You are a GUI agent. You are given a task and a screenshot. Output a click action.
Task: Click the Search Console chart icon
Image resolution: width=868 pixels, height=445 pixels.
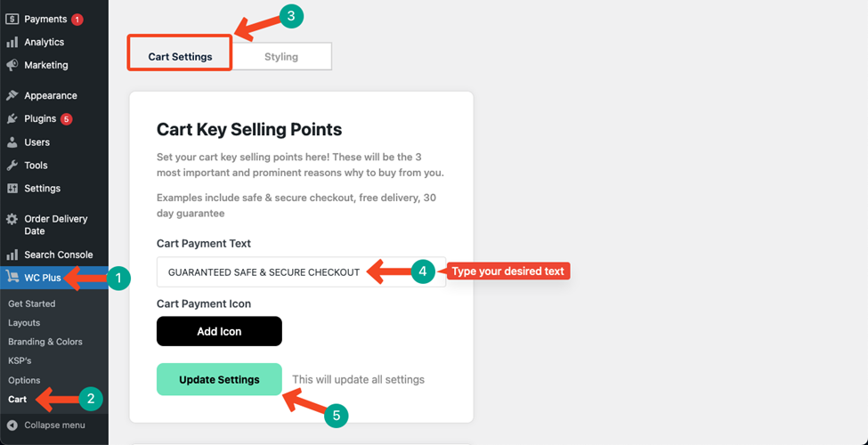pyautogui.click(x=12, y=255)
